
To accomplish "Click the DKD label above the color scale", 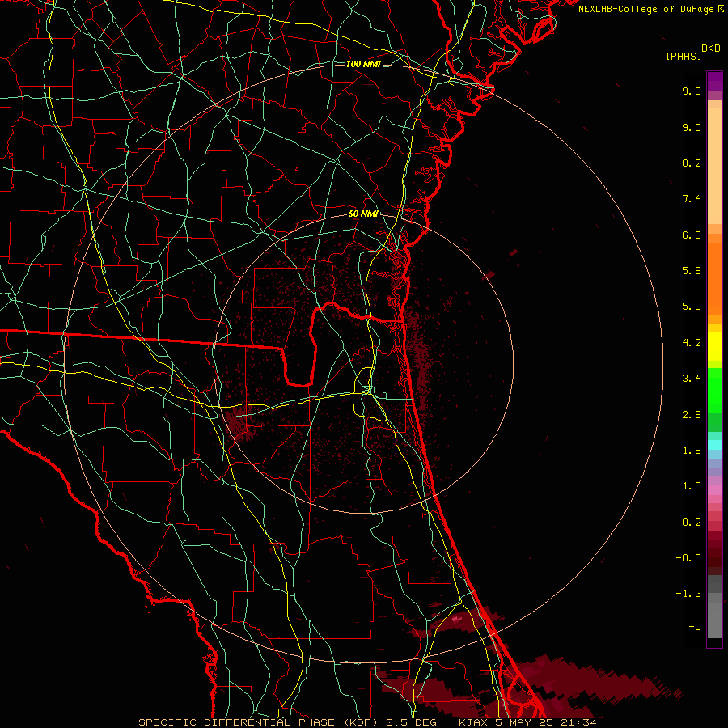I will (710, 49).
